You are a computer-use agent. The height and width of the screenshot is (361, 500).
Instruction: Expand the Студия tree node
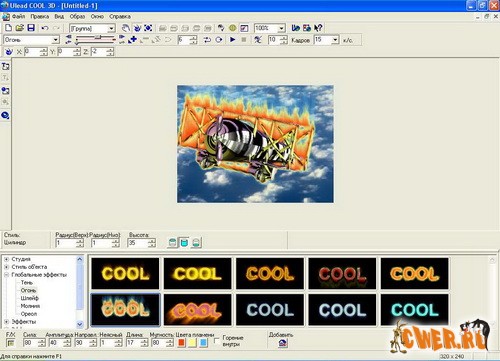[x=6, y=259]
